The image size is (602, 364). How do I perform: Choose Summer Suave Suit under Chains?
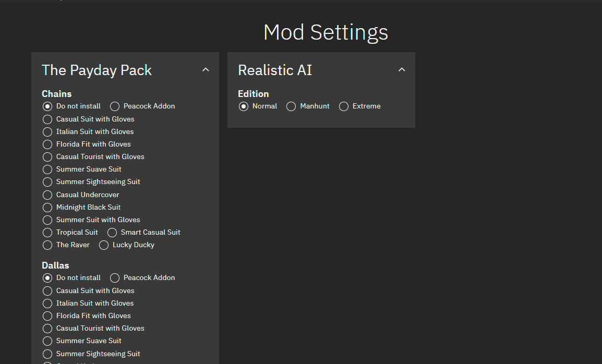47,169
